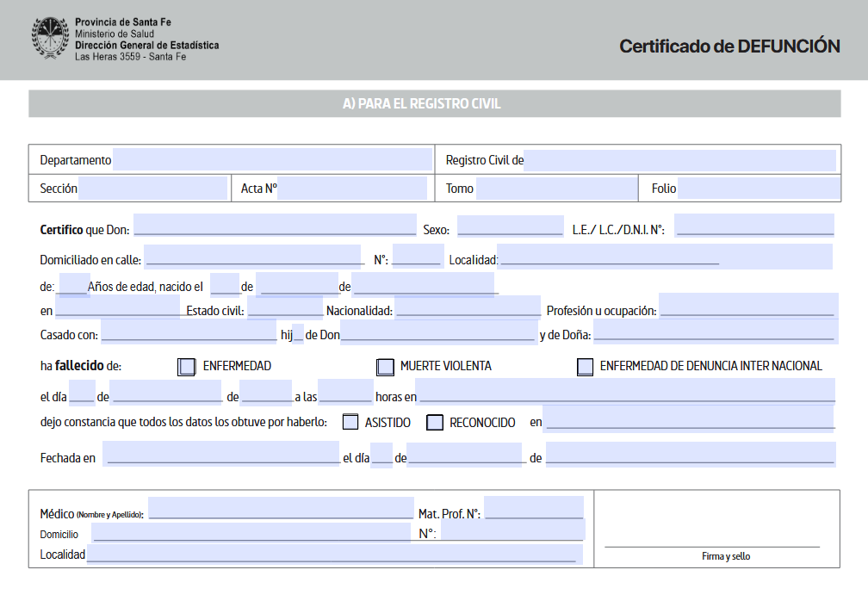Click the doctor's Localidad field
This screenshot has height=601, width=868.
(x=335, y=555)
